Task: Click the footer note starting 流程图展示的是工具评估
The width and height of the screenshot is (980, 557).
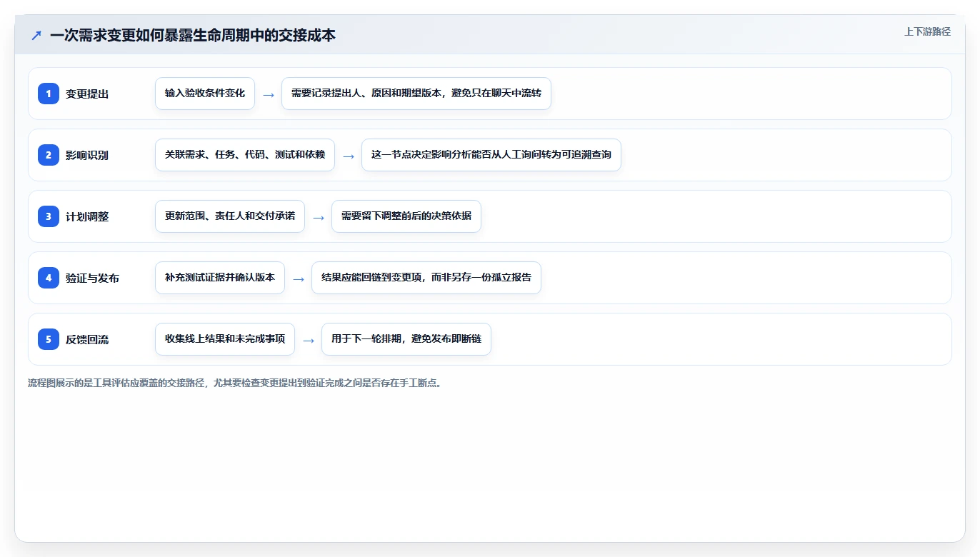Action: click(x=236, y=383)
